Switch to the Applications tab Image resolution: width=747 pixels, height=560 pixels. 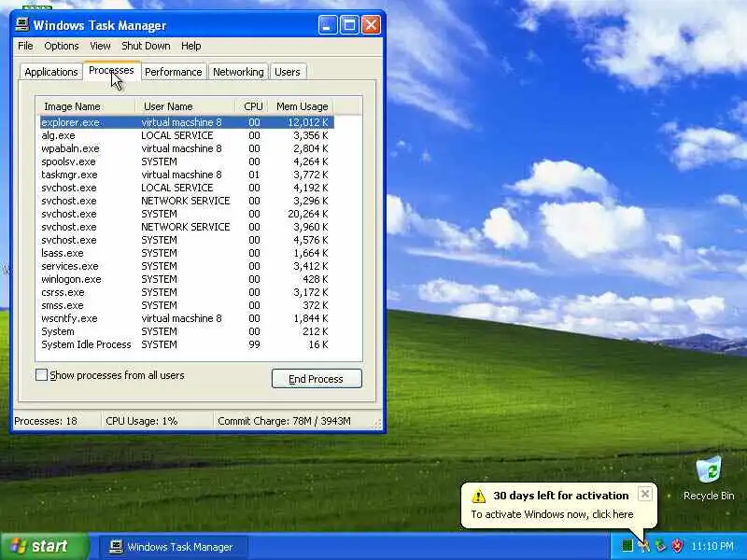click(51, 72)
